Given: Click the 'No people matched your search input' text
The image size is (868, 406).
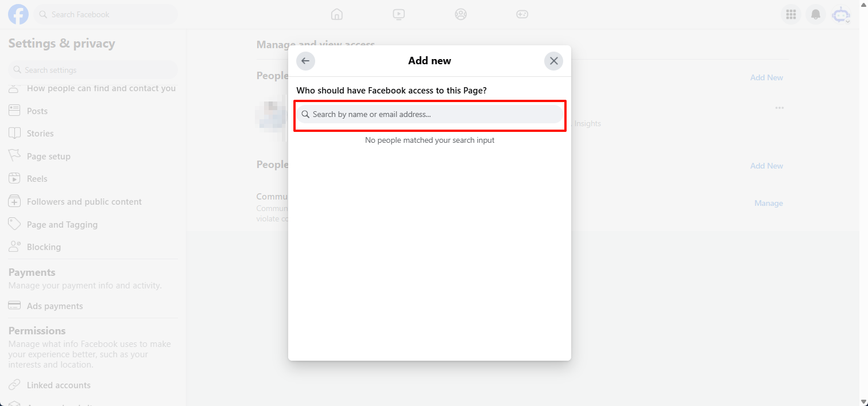Looking at the screenshot, I should (x=429, y=140).
